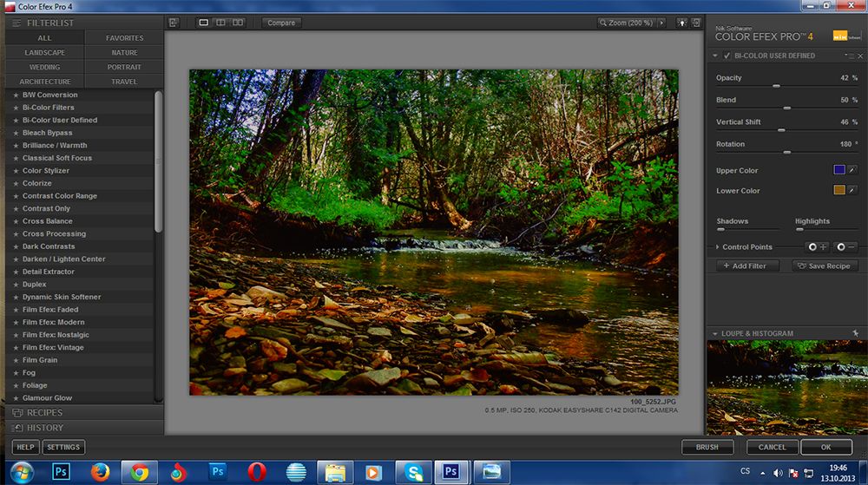Click the Lower Color eyedropper
The height and width of the screenshot is (485, 868).
[852, 190]
